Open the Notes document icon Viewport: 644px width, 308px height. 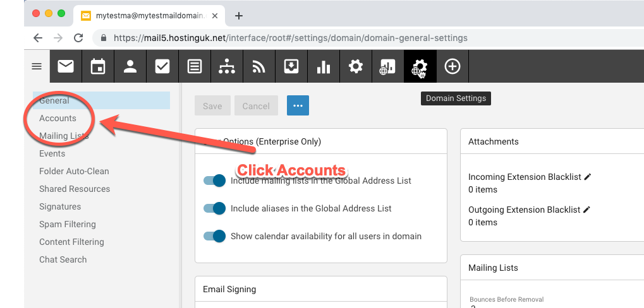click(x=194, y=66)
